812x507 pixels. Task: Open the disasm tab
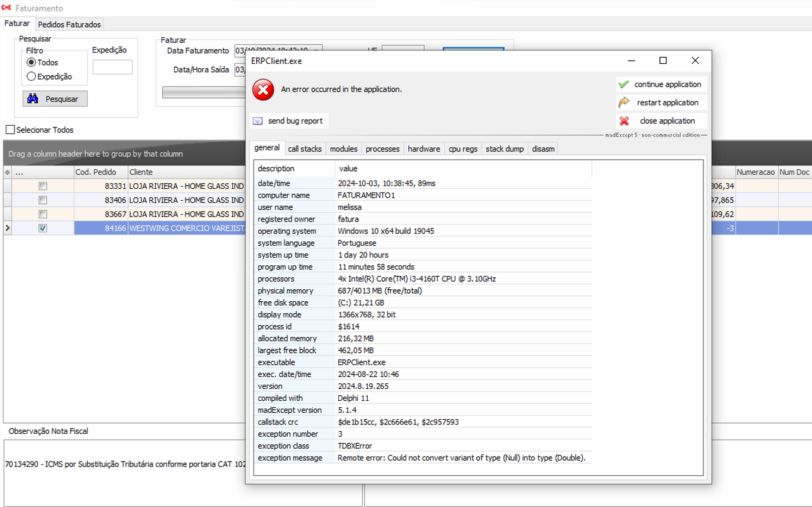click(543, 149)
